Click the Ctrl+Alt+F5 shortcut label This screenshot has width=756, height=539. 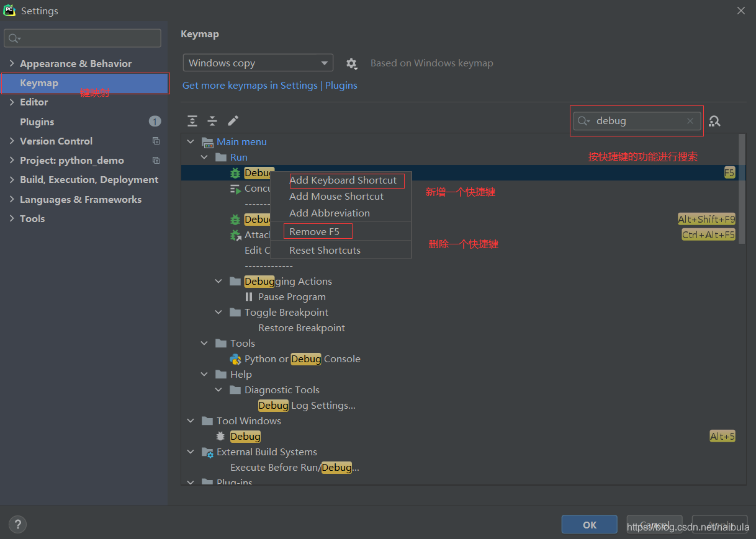pos(709,235)
